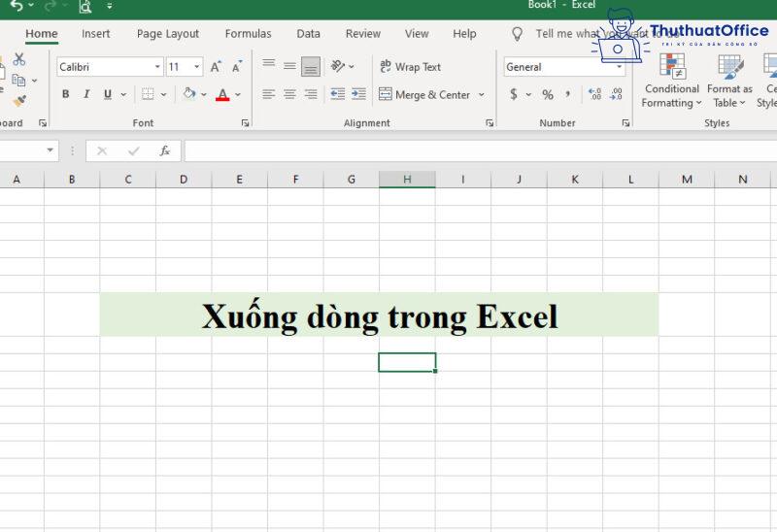Open the Page Layout tab
The image size is (777, 532).
click(168, 34)
